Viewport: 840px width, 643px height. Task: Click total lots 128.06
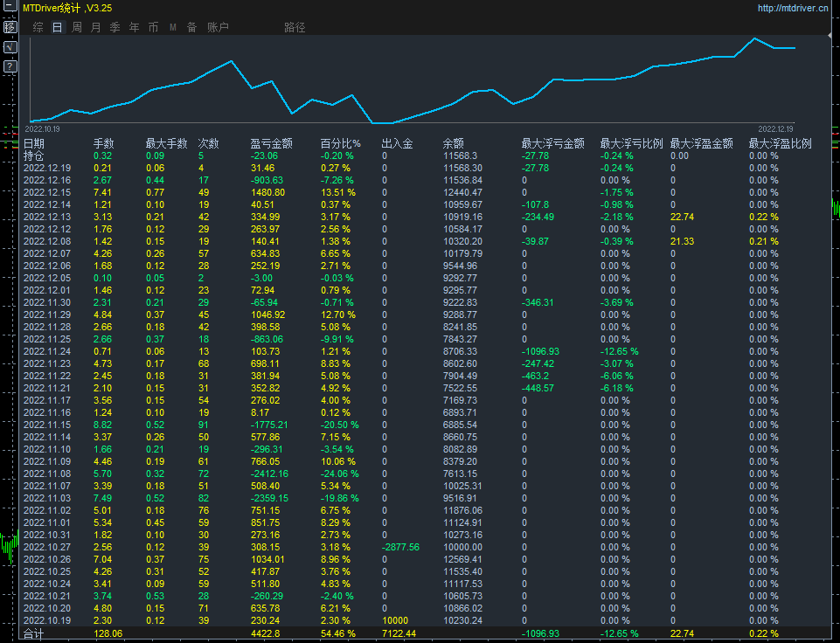point(108,634)
